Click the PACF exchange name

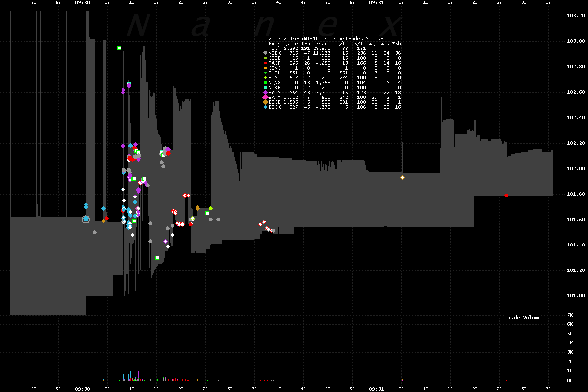(x=275, y=63)
